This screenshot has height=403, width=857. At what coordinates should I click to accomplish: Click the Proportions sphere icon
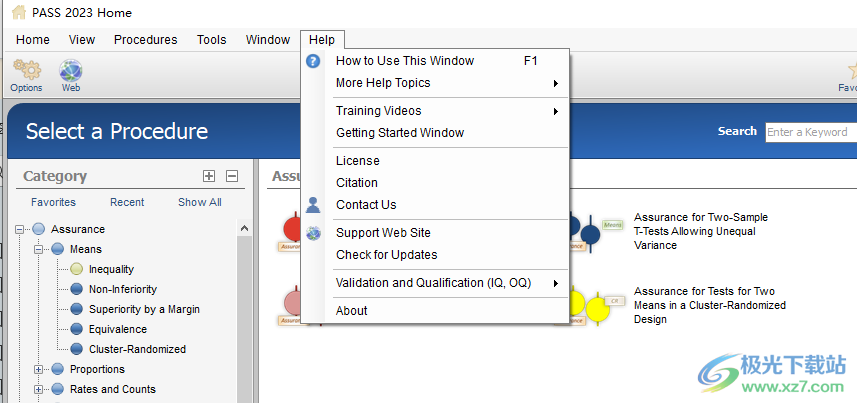coord(57,369)
